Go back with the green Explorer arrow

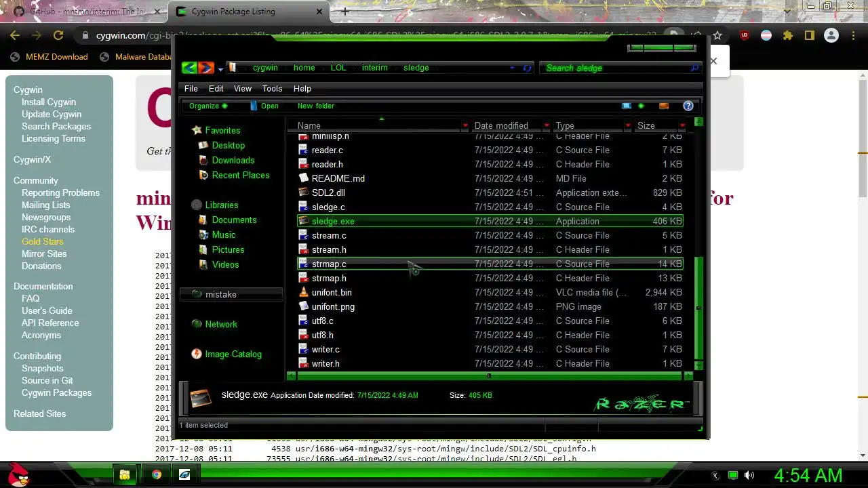(189, 68)
